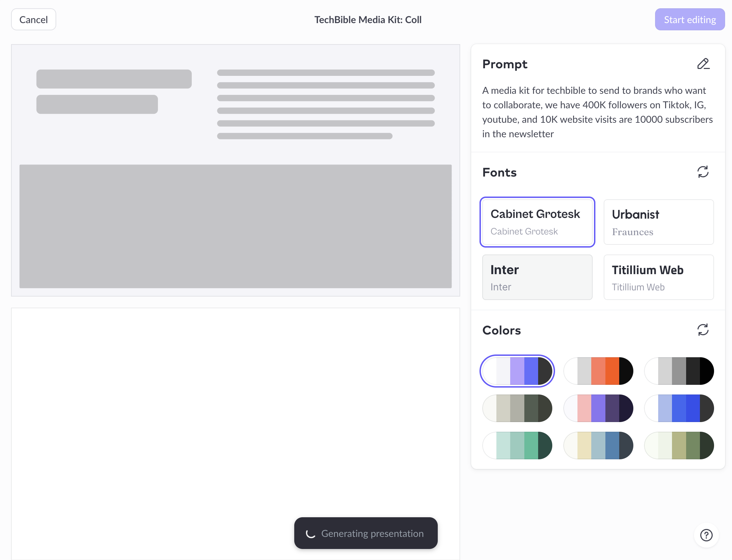Screen dimensions: 732x560
Task: Click the Start editing button
Action: 690,20
